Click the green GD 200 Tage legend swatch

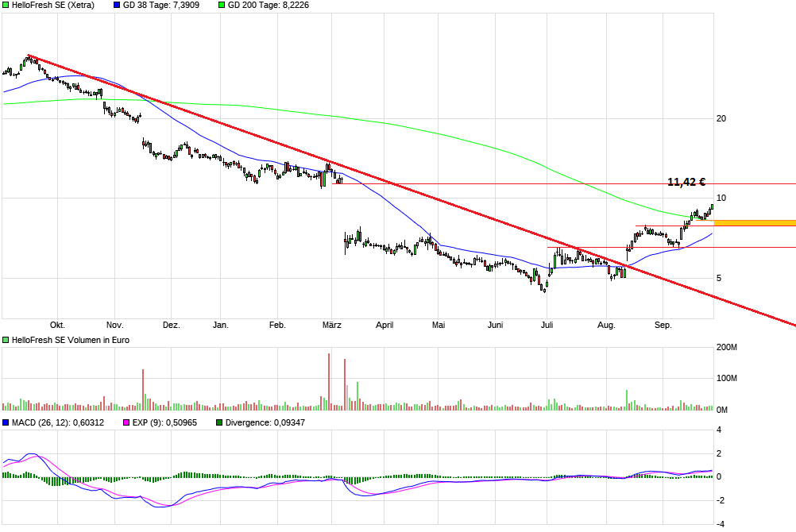[222, 5]
